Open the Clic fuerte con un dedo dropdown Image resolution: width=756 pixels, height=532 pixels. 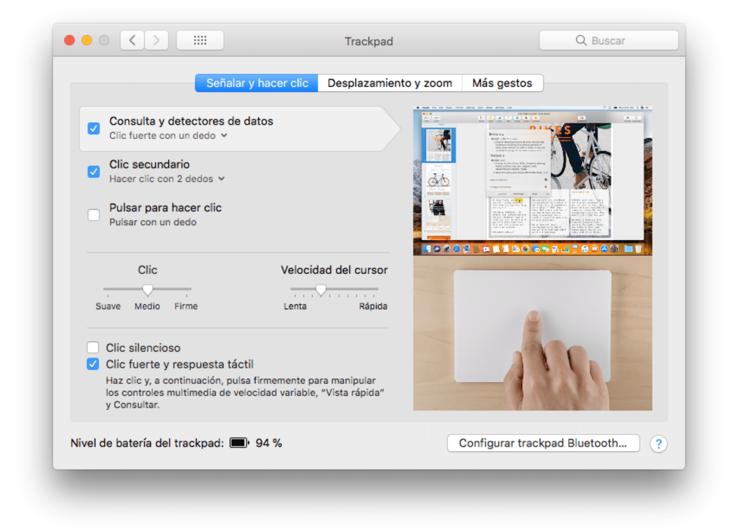pyautogui.click(x=168, y=136)
